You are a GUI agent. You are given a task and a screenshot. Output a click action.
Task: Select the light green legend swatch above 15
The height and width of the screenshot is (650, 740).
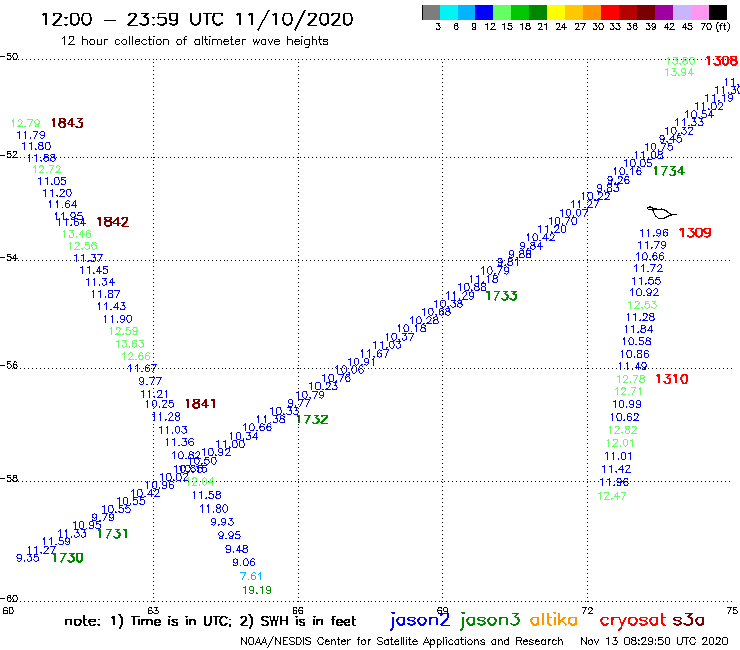click(502, 12)
